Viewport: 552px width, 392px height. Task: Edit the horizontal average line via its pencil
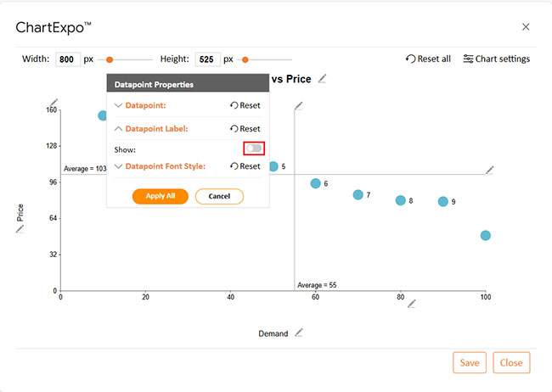coord(490,170)
